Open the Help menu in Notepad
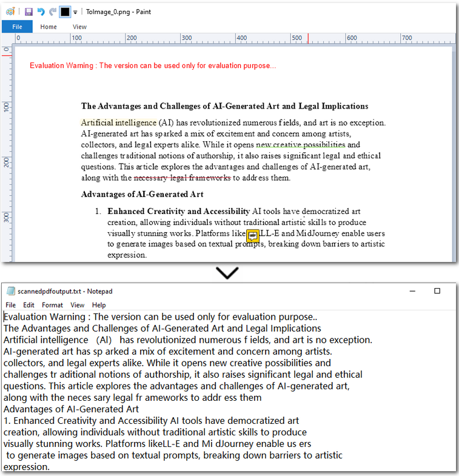 pos(99,305)
